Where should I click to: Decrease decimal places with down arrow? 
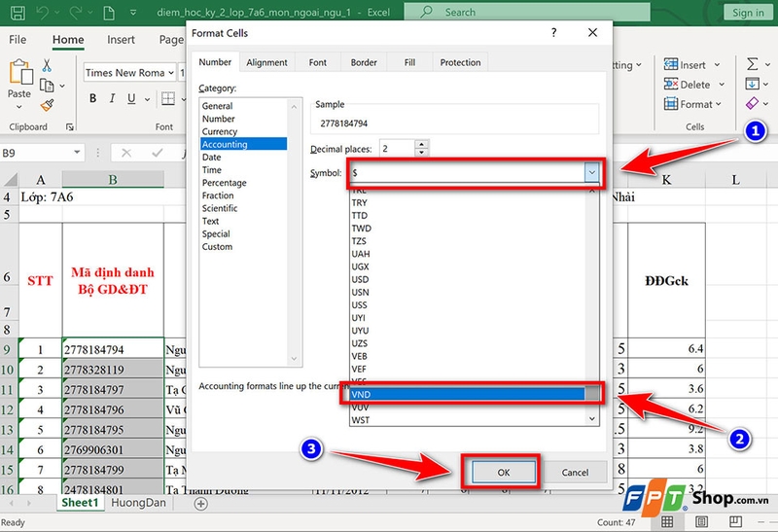(x=421, y=152)
